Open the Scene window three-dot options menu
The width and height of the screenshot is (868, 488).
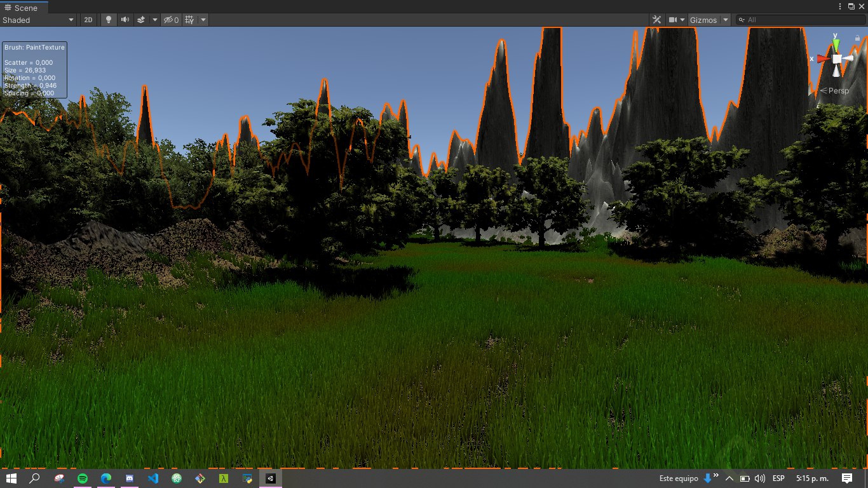(840, 6)
